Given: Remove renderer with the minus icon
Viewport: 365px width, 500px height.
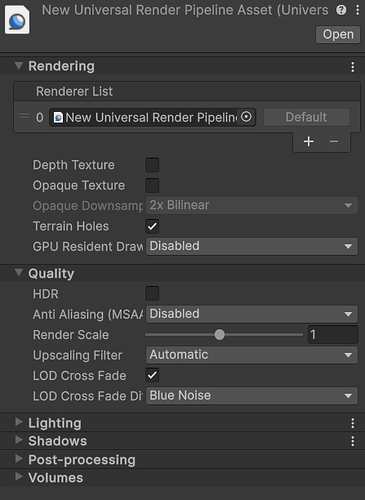Looking at the screenshot, I should point(334,141).
